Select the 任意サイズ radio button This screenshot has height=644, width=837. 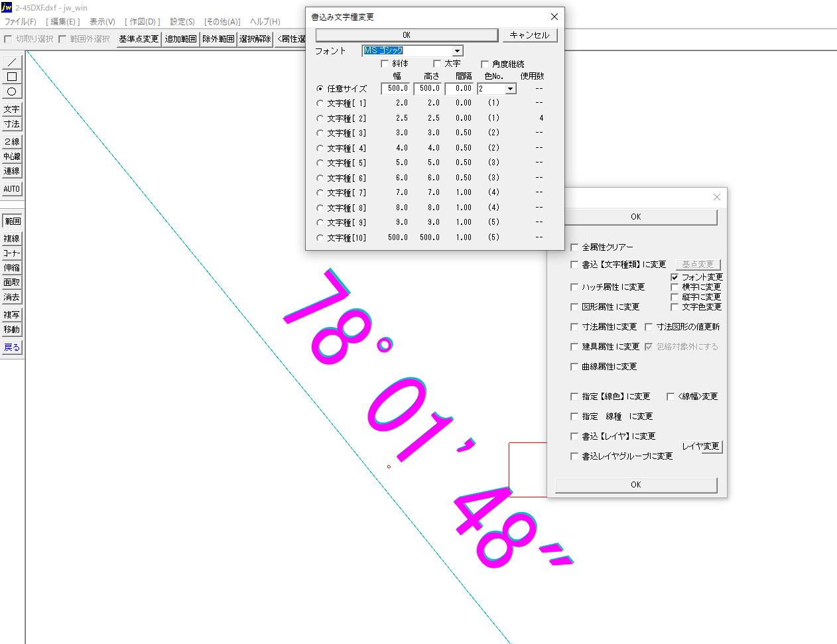tap(320, 89)
